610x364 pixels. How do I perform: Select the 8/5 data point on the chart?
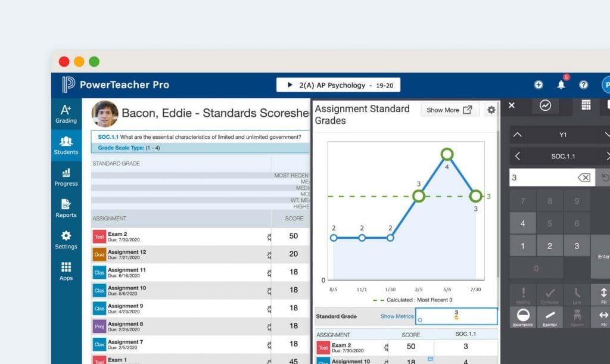tap(334, 238)
